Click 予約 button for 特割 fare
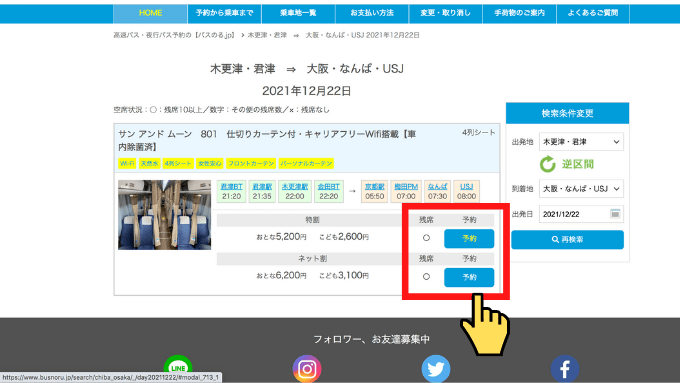The width and height of the screenshot is (680, 383). (x=469, y=239)
